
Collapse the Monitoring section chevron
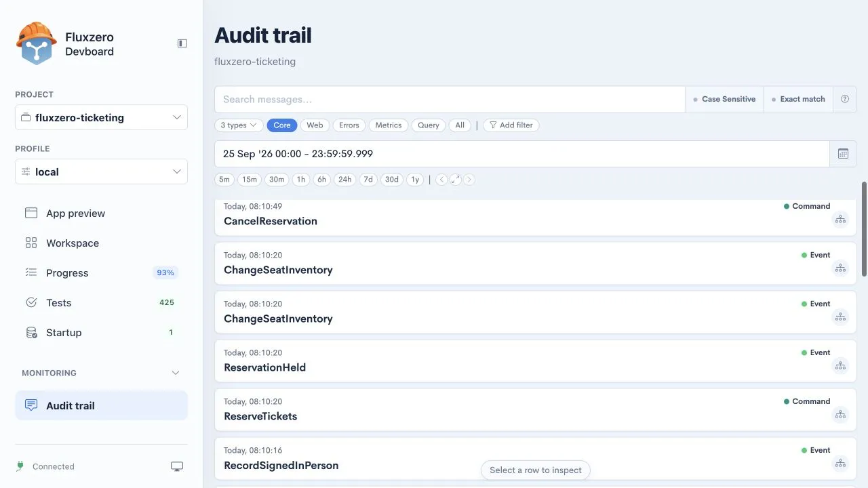point(176,373)
